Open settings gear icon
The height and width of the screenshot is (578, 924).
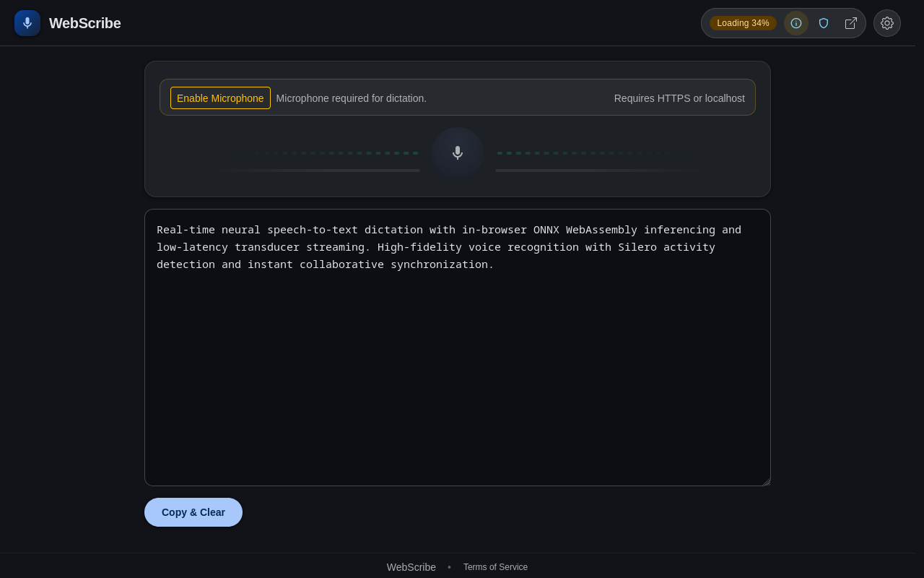coord(887,23)
